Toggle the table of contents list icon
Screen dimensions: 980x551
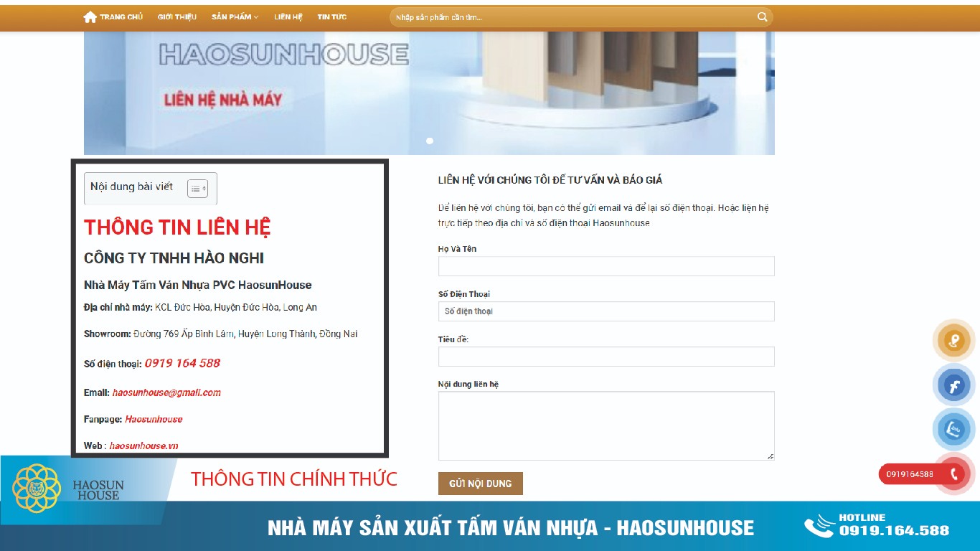[x=197, y=189]
